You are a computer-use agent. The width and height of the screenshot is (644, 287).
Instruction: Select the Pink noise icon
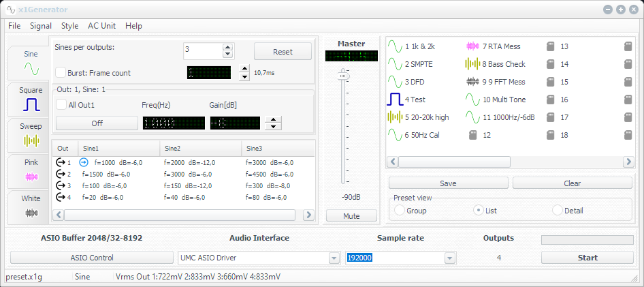pyautogui.click(x=31, y=177)
